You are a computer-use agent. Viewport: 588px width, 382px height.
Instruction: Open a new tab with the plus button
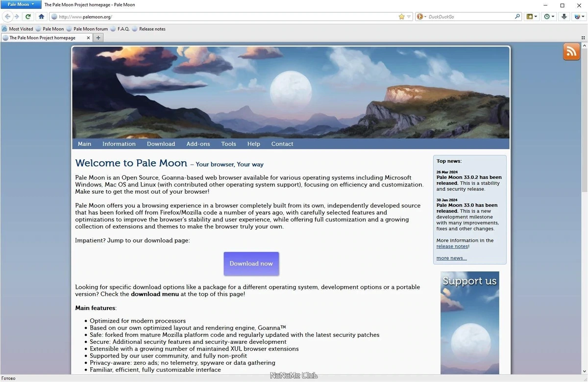[98, 38]
